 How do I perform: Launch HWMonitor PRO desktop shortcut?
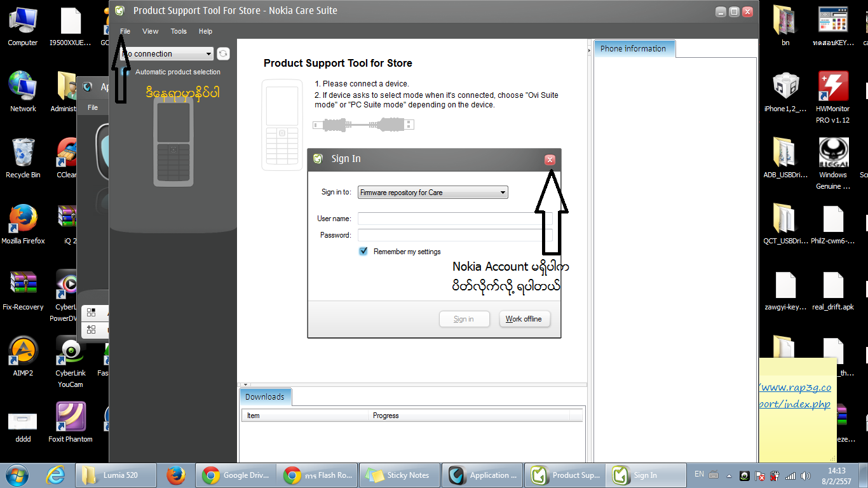832,97
